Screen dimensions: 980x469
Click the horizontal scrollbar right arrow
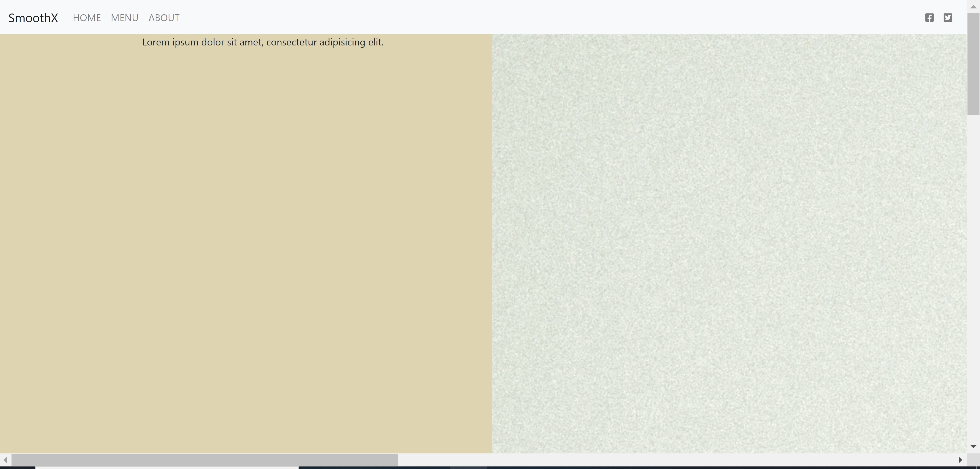click(960, 460)
